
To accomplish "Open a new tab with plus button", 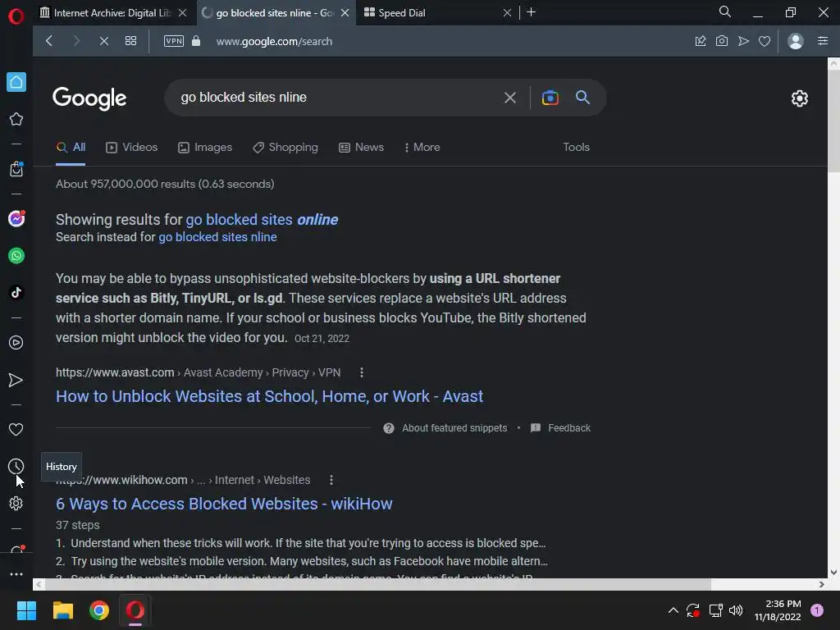I will click(x=531, y=12).
